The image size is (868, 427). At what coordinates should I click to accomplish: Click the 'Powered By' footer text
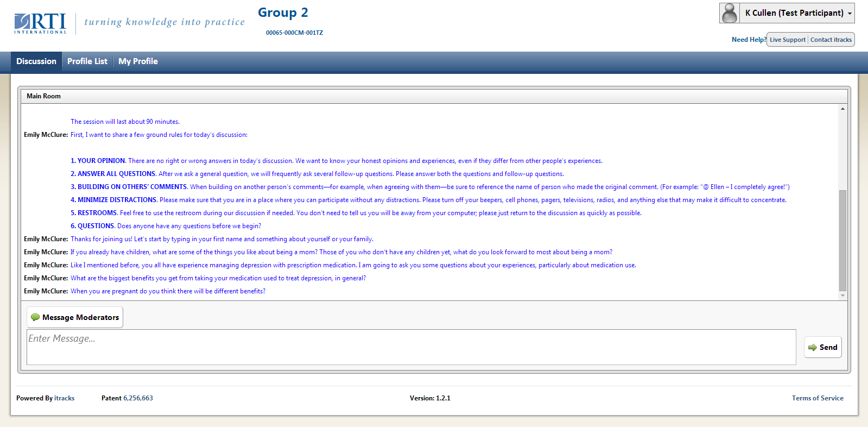click(x=34, y=398)
